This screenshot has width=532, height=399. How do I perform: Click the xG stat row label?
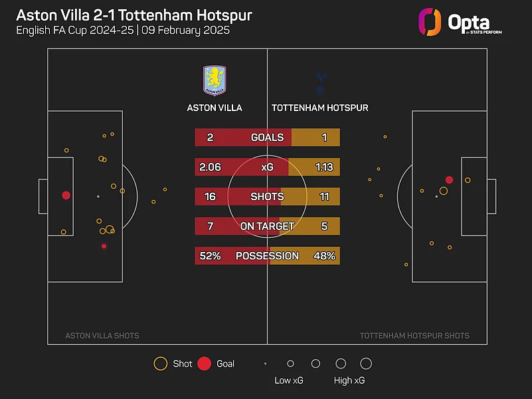[267, 167]
